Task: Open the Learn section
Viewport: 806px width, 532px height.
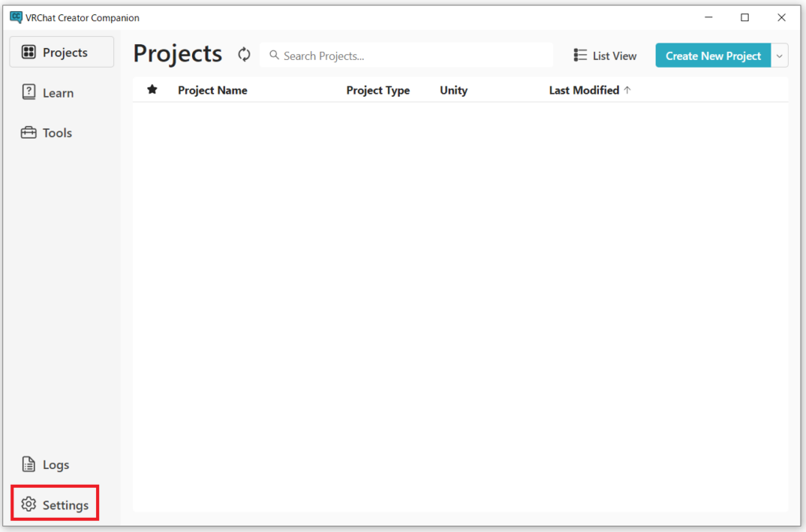Action: [x=48, y=93]
